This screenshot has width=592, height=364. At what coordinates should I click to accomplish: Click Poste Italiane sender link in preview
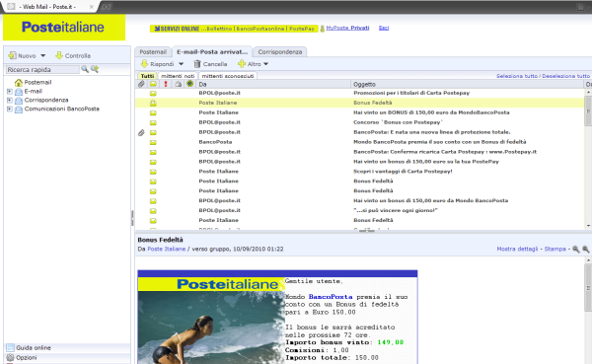(166, 249)
